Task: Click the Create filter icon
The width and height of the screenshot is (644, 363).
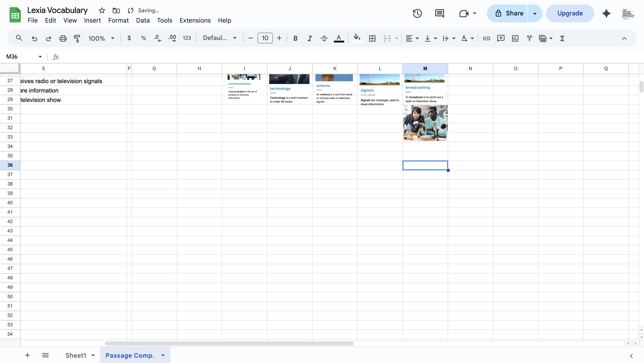Action: [x=529, y=38]
